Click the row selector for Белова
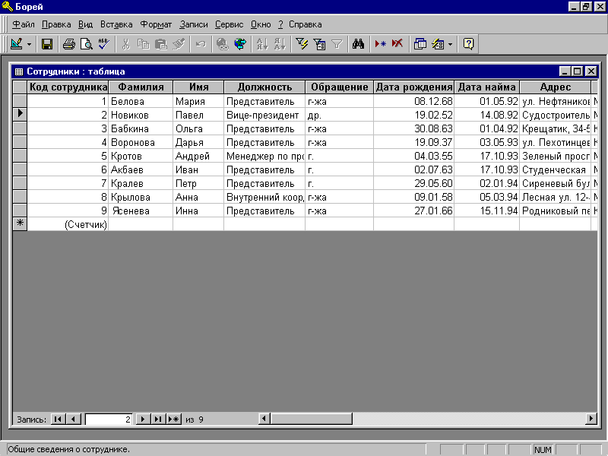 20,101
